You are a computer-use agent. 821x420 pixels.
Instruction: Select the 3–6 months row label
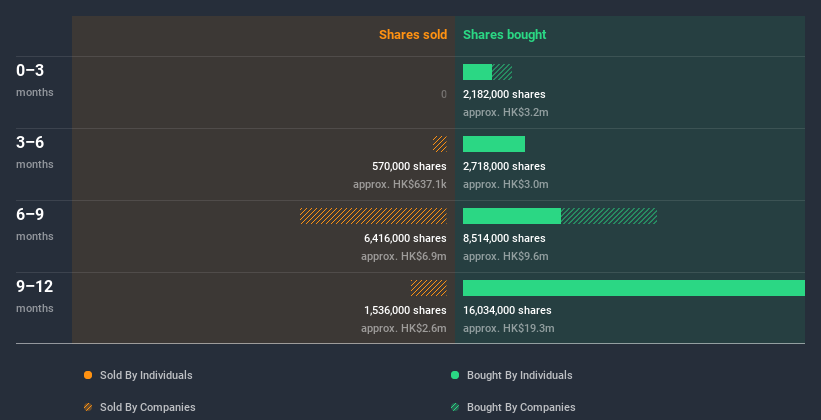pyautogui.click(x=35, y=152)
